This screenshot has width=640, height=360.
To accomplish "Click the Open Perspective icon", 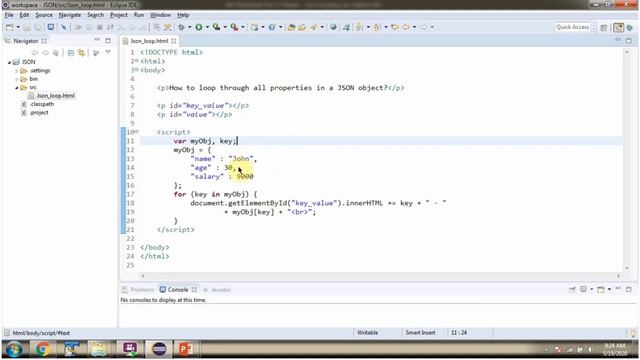I will point(604,27).
